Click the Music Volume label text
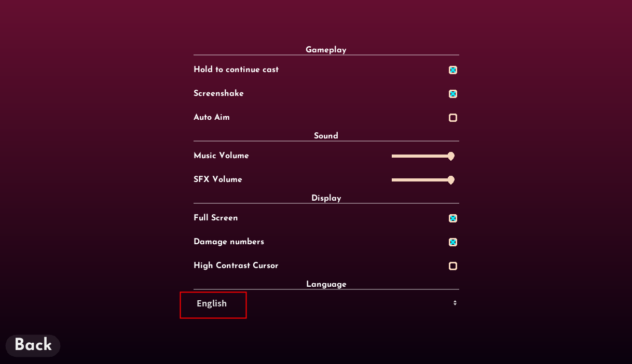 [x=221, y=156]
